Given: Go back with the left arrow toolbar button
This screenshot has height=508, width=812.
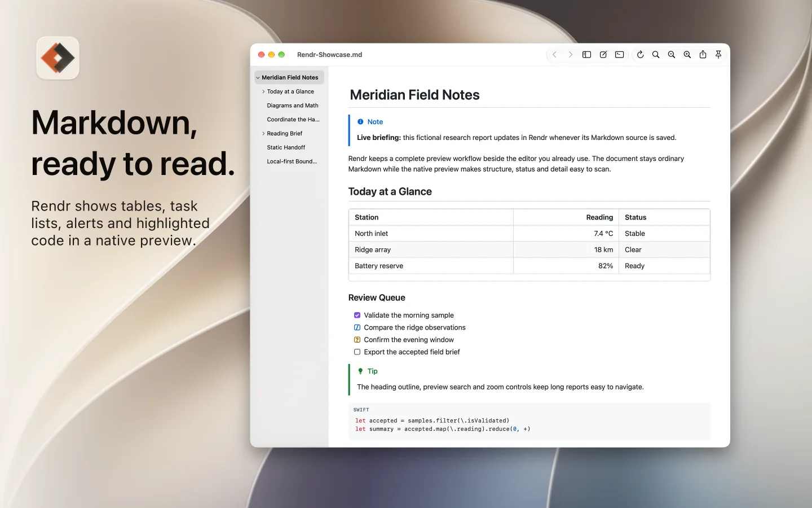Looking at the screenshot, I should [x=554, y=55].
